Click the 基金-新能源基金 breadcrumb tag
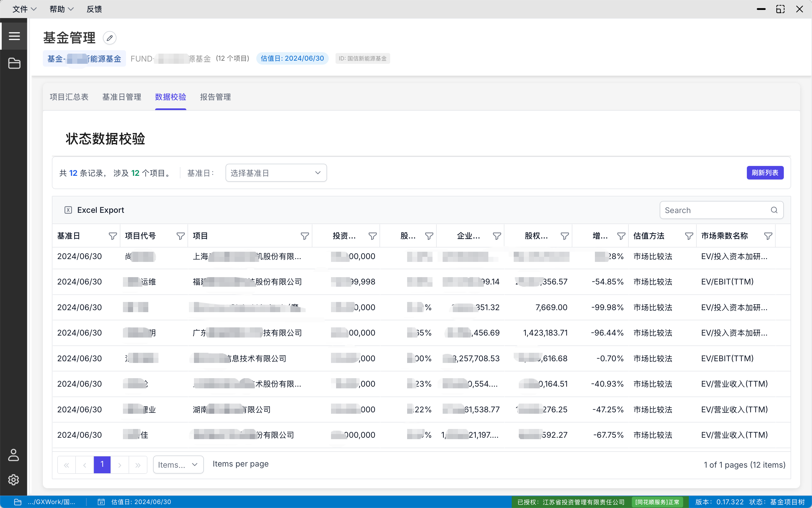812x508 pixels. coord(84,59)
